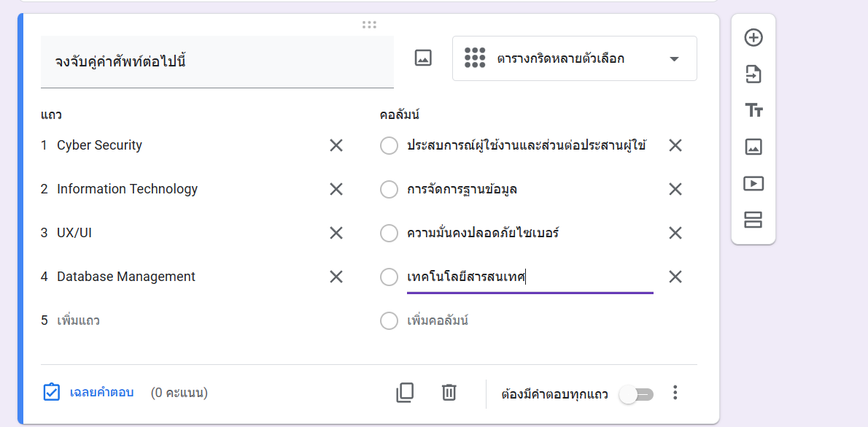This screenshot has width=868, height=427.
Task: Add a new section with the bottom sidebar icon
Action: pyautogui.click(x=754, y=220)
